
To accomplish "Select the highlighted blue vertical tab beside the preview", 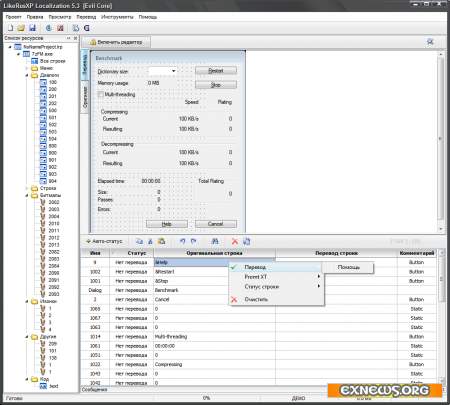I will click(x=85, y=65).
